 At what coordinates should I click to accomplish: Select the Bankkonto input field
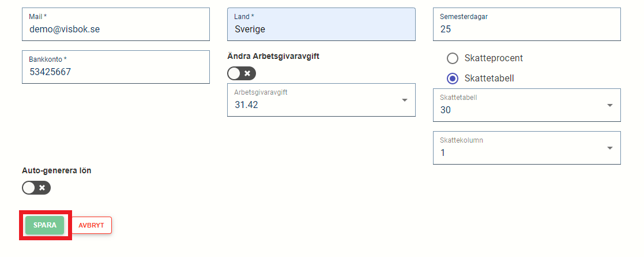coord(115,72)
